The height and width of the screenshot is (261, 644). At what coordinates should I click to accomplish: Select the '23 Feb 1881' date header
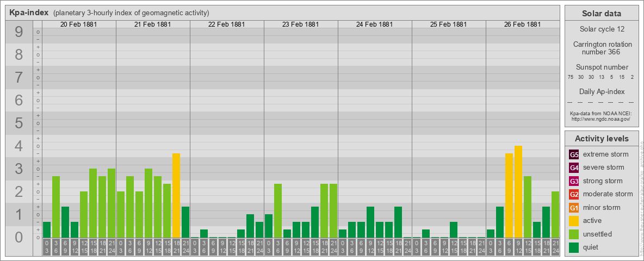[300, 24]
